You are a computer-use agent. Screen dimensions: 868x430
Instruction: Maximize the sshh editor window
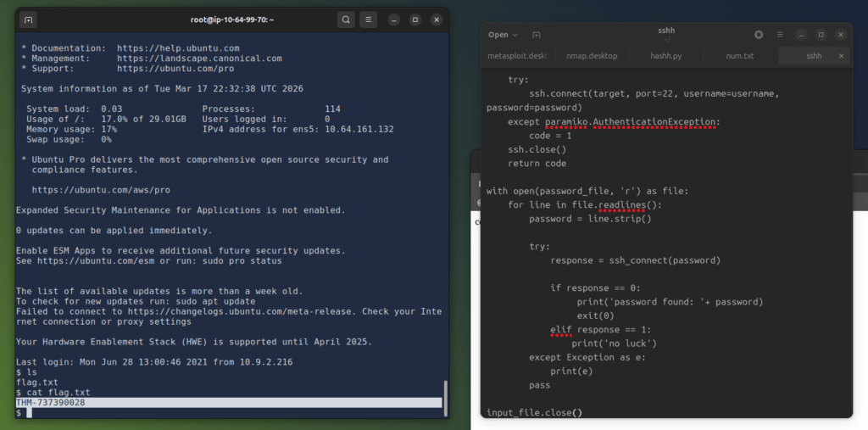point(821,35)
